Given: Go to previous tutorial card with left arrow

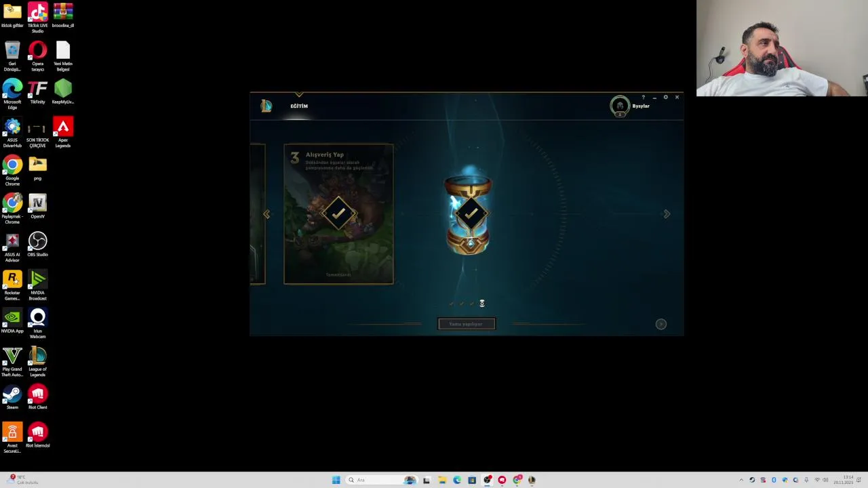Looking at the screenshot, I should [267, 214].
